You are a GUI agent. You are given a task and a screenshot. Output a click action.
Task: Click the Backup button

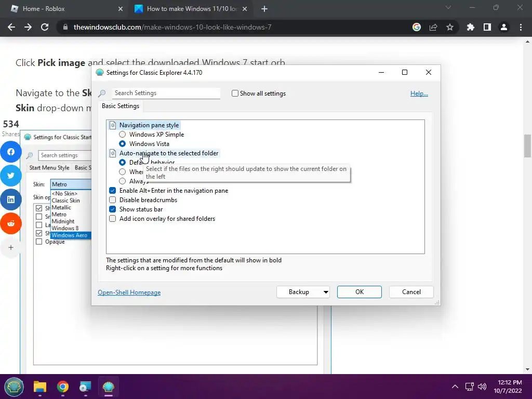pos(299,292)
